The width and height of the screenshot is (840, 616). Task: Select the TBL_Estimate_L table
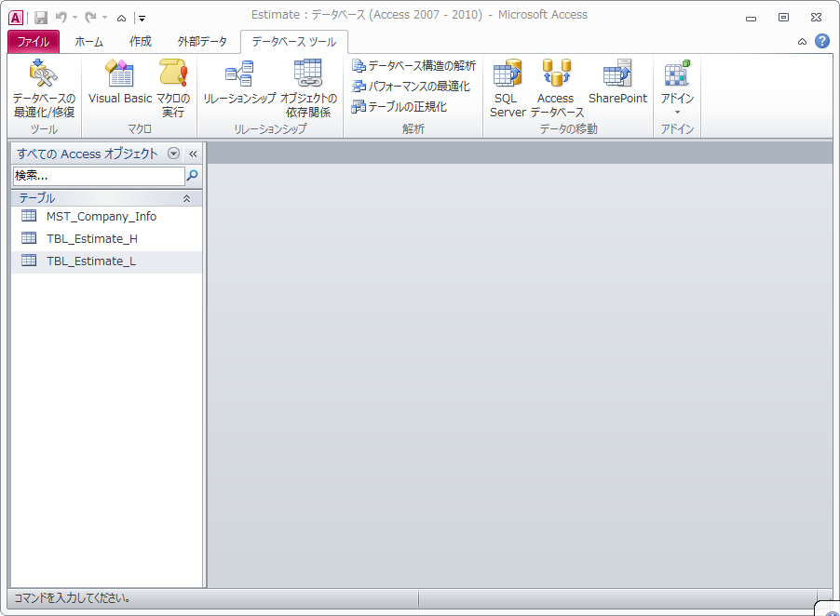pyautogui.click(x=106, y=261)
